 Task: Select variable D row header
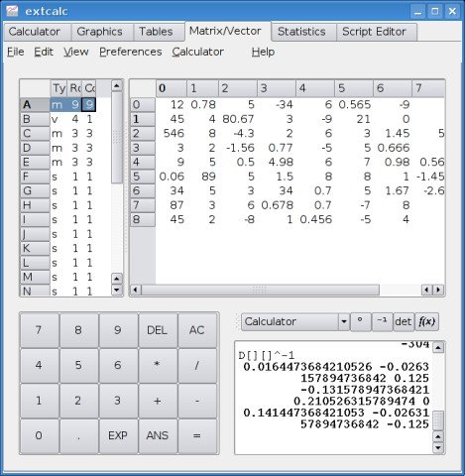click(35, 148)
